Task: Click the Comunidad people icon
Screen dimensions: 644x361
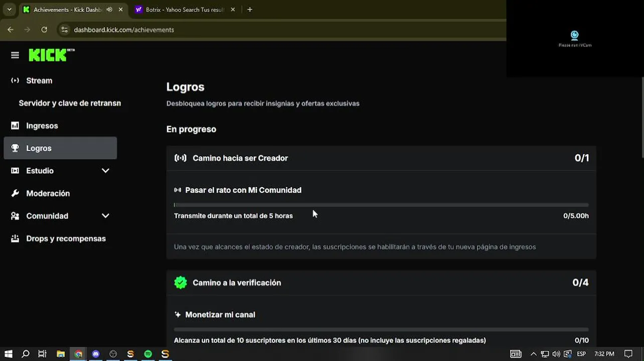Action: pyautogui.click(x=15, y=216)
